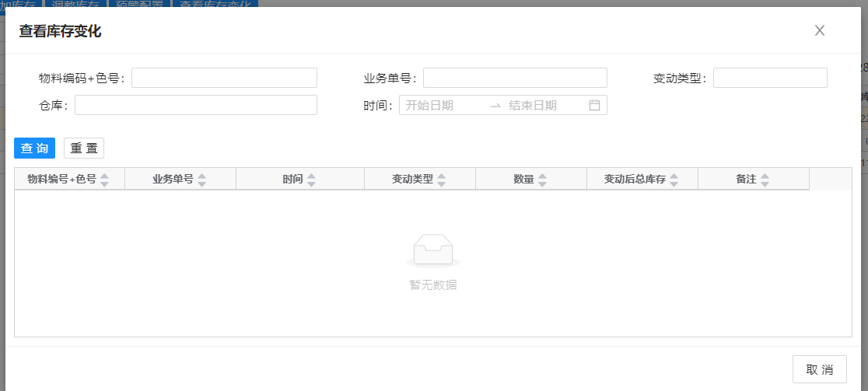Click sort icon on 业务单号 column
Viewport: 868px width, 391px height.
(x=202, y=180)
